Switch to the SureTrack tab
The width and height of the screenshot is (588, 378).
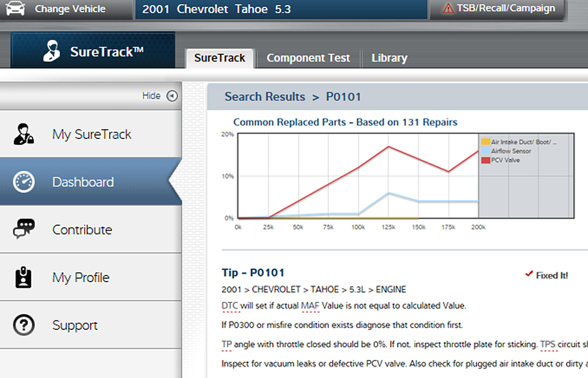220,58
